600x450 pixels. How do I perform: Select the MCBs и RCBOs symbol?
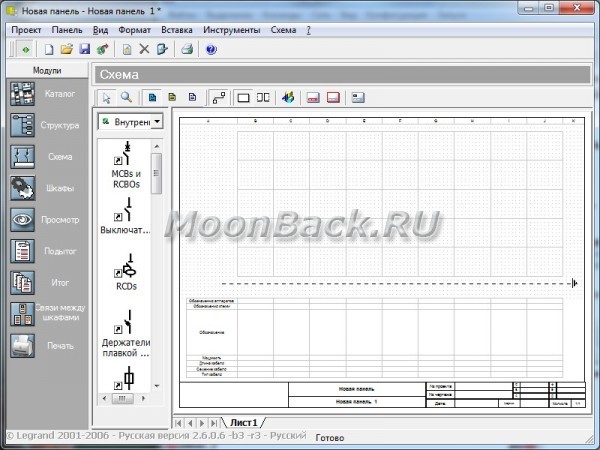click(126, 165)
